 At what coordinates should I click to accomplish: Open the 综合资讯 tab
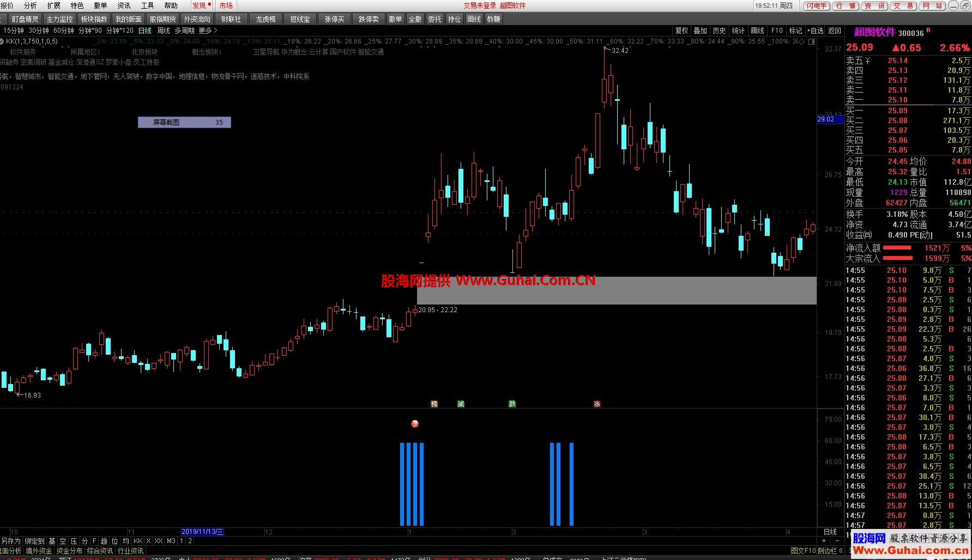tap(100, 551)
